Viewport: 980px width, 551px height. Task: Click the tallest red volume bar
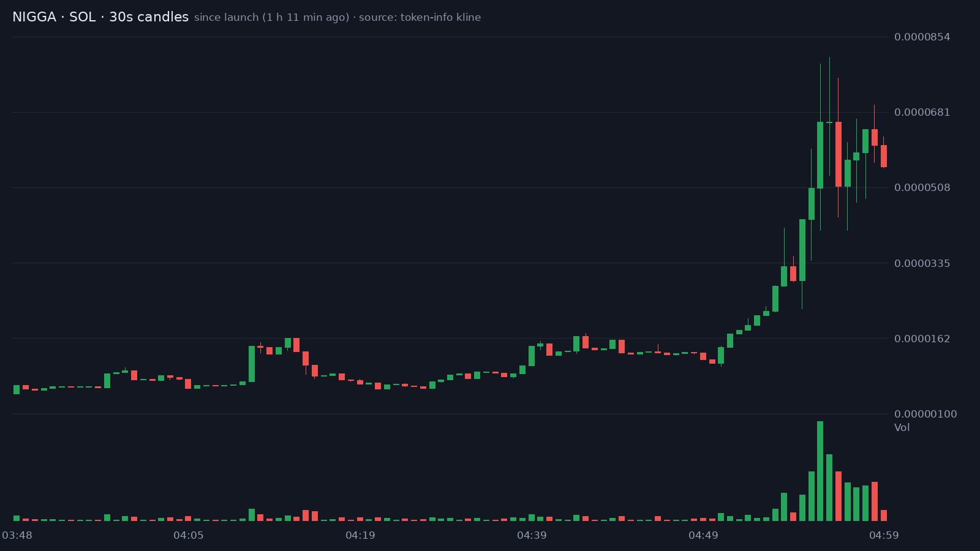pyautogui.click(x=838, y=496)
